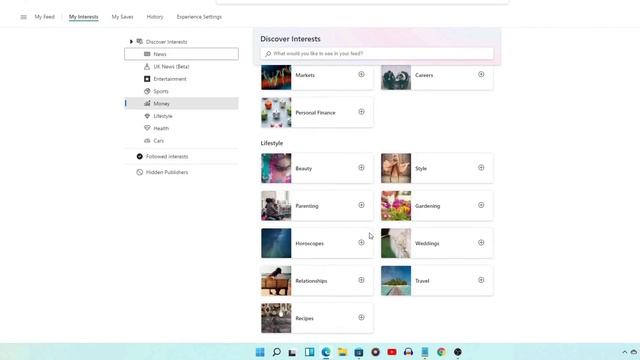
Task: Open taskbar Search
Action: pos(276,352)
